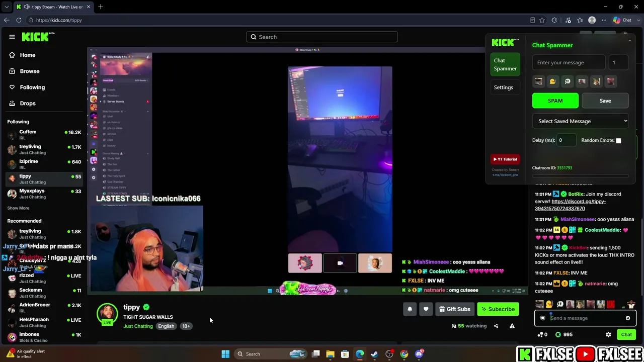This screenshot has width=644, height=362.
Task: Open File Explorer from the taskbar
Action: pos(330,354)
